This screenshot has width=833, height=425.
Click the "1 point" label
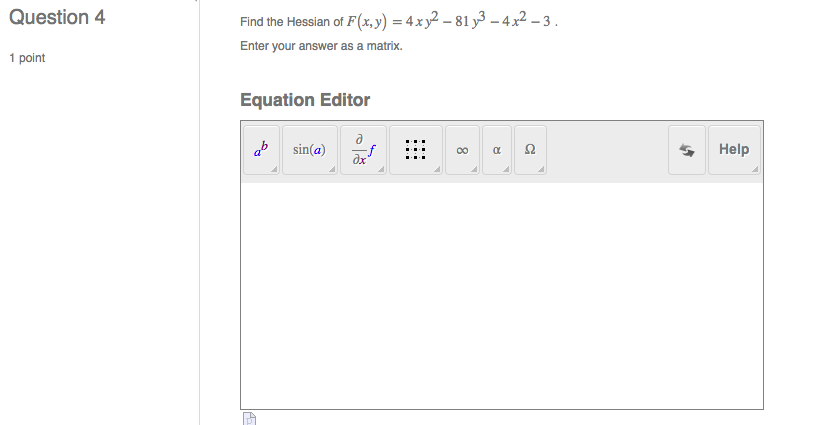point(27,58)
